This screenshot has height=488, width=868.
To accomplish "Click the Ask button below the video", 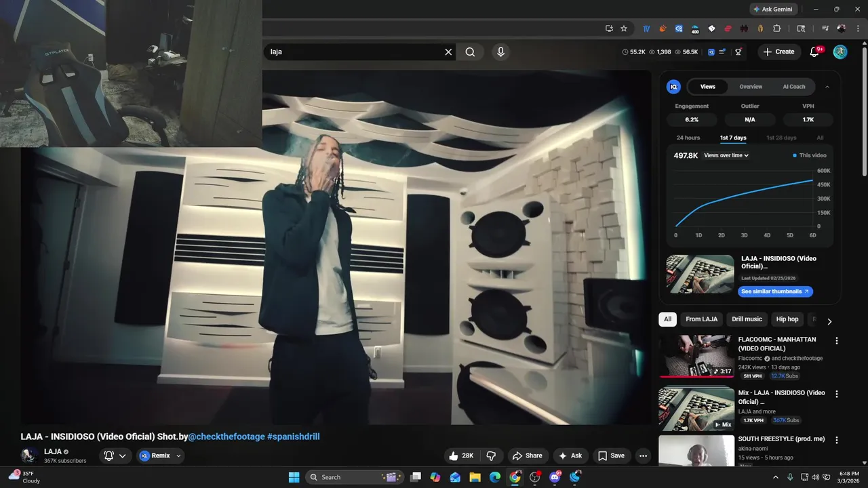I will (570, 455).
